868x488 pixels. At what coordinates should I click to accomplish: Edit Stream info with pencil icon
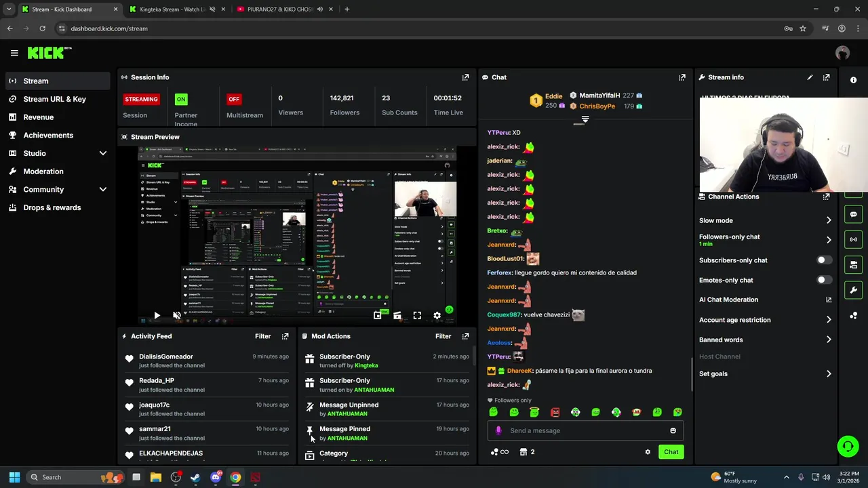[x=810, y=77]
